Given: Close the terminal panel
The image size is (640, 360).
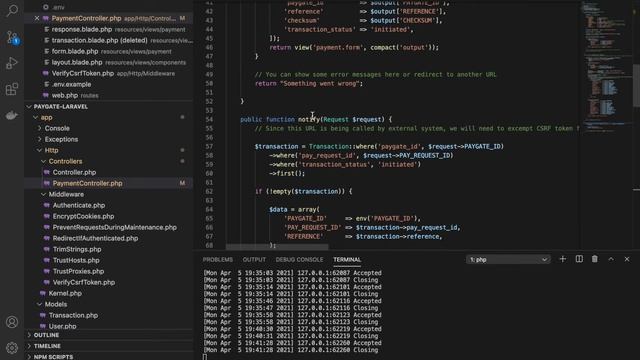Looking at the screenshot, I should pos(627,259).
